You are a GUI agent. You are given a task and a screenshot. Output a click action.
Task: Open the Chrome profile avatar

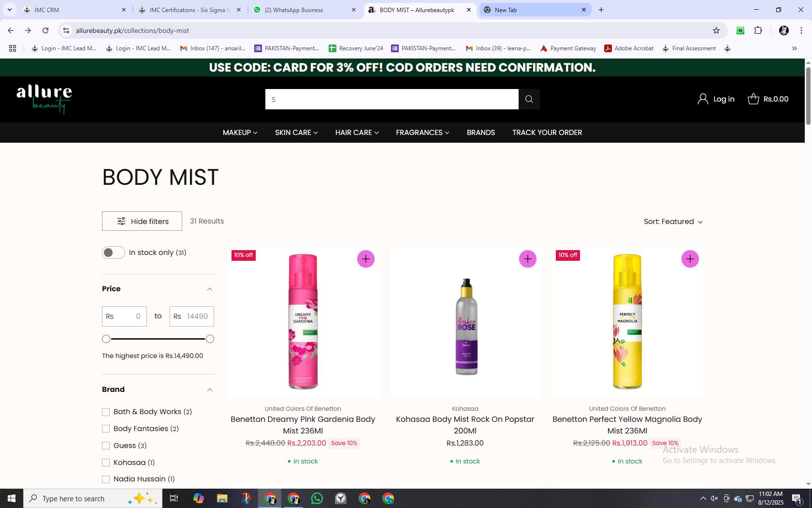pos(784,30)
